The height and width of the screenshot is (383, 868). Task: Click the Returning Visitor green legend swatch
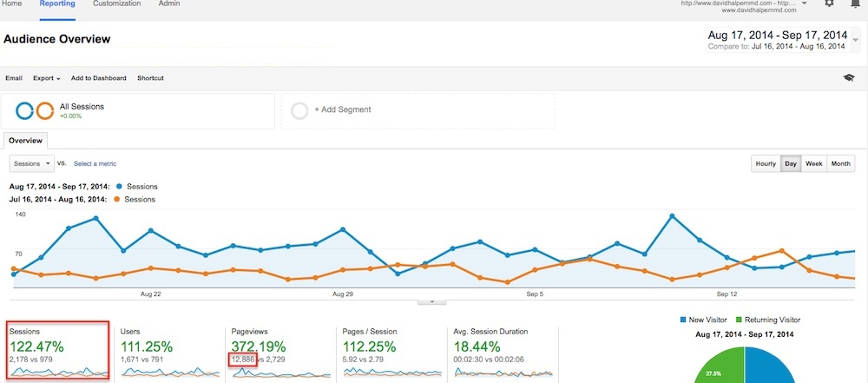739,320
